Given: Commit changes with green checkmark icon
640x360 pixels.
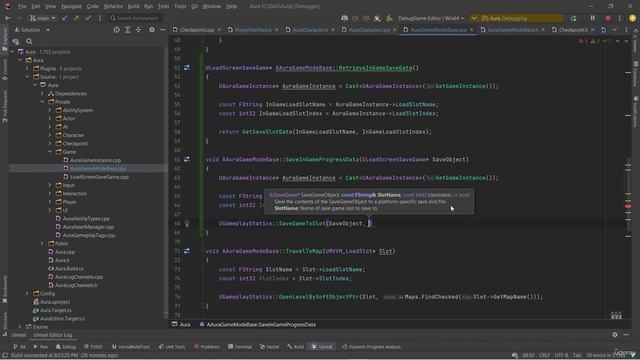Looking at the screenshot, I should click(88, 18).
